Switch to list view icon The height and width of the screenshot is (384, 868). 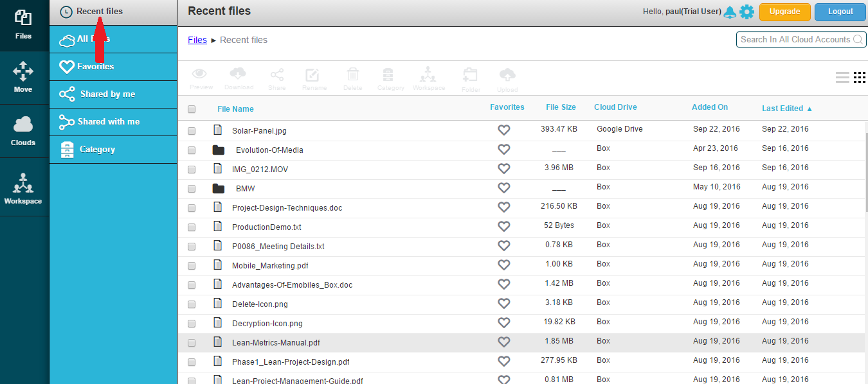(842, 78)
